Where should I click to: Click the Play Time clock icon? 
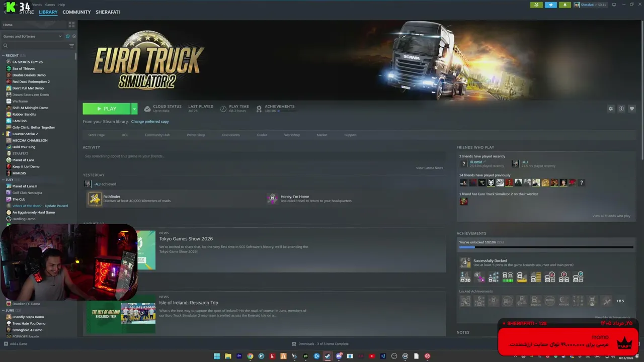223,109
